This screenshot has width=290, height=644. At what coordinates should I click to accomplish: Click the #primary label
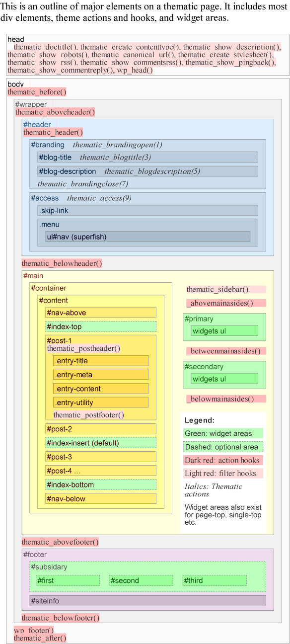[199, 319]
